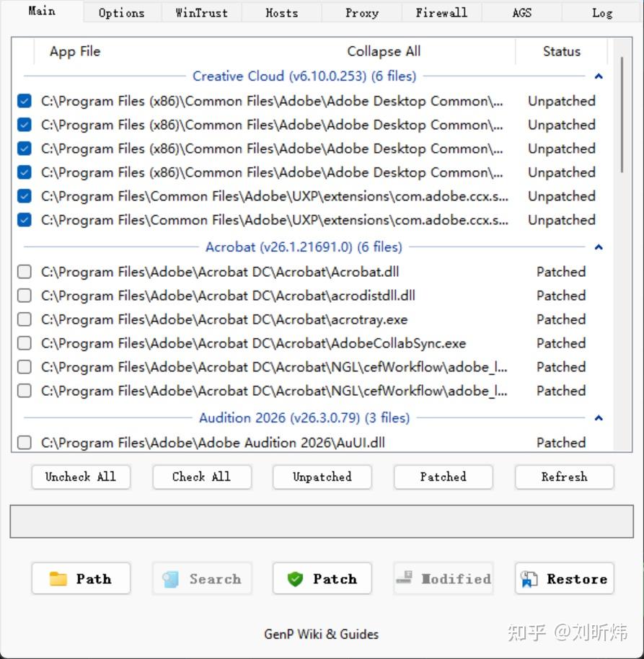Click the progress bar area
The width and height of the screenshot is (644, 659).
click(322, 521)
